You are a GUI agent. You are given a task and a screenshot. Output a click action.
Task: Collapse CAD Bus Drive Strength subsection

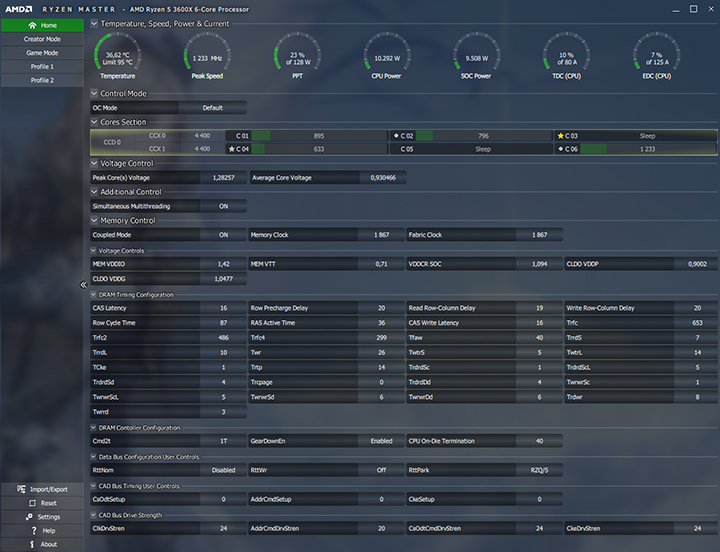pos(93,515)
